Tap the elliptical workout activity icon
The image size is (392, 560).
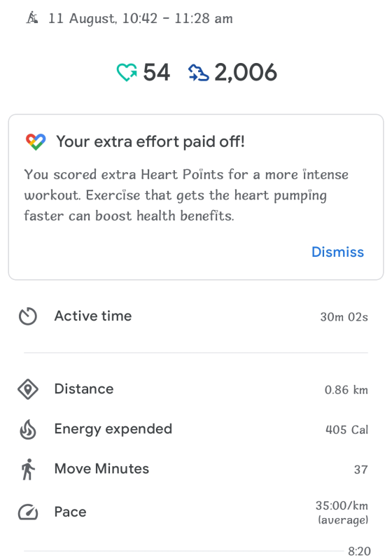click(31, 17)
